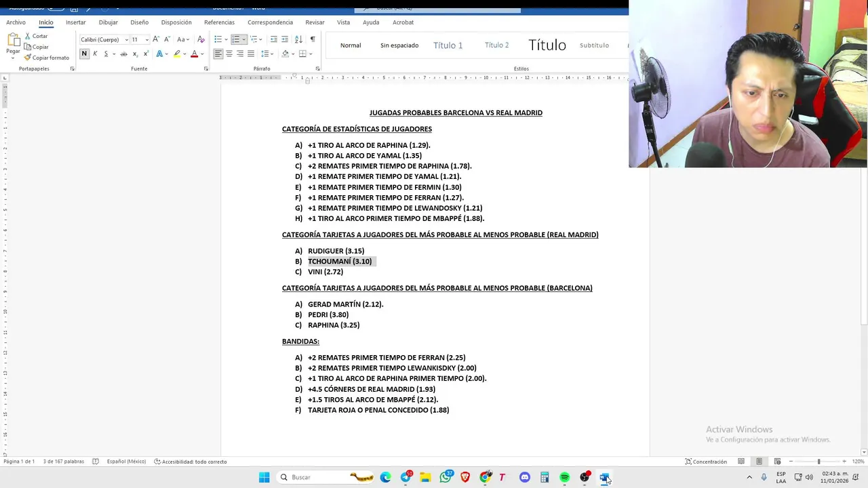Open Spotify from the taskbar

pos(564,478)
